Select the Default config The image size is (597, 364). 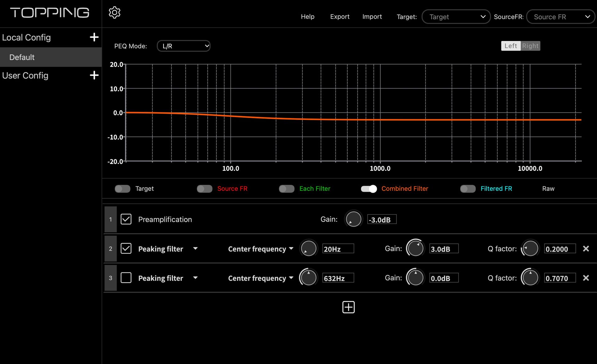click(x=51, y=57)
